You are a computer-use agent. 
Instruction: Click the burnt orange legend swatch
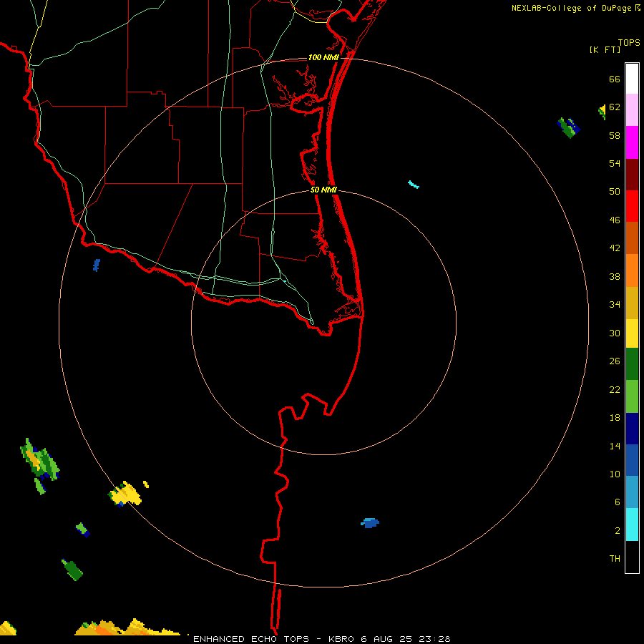632,238
